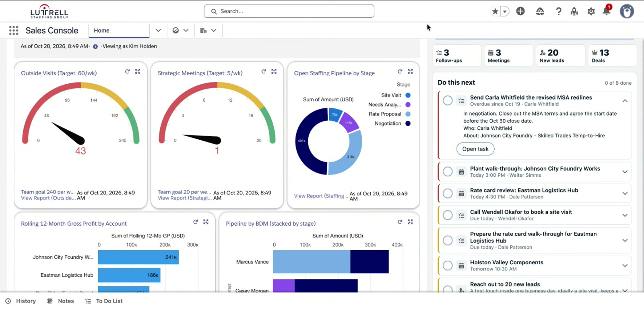Mark Send Carla Whitfield MSA redlines done
This screenshot has width=644, height=309.
448,101
